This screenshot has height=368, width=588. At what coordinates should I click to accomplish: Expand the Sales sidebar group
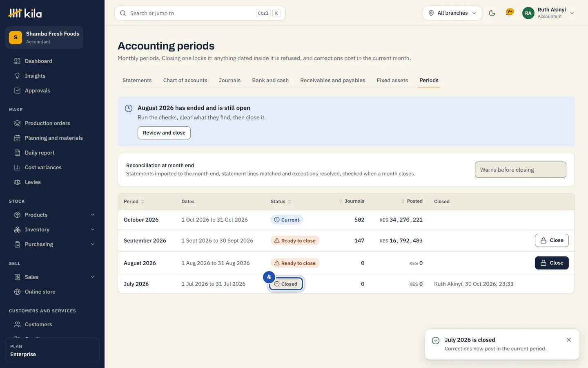52,277
